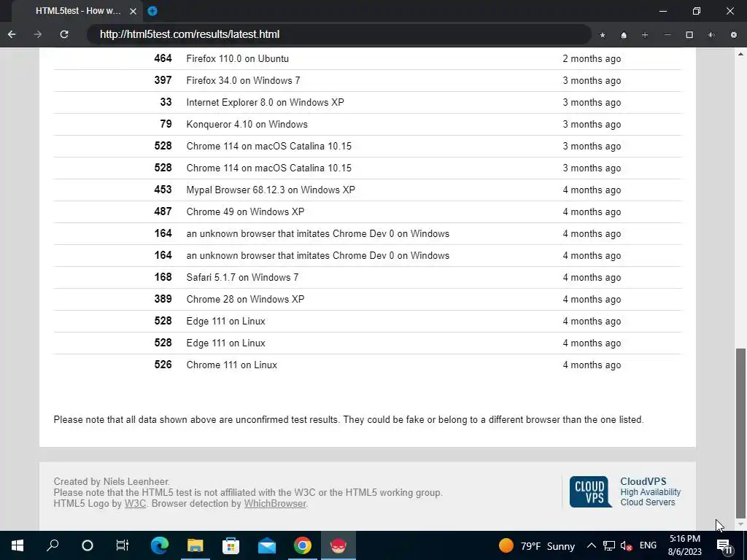Open File Explorer from taskbar
The height and width of the screenshot is (560, 747).
point(196,545)
